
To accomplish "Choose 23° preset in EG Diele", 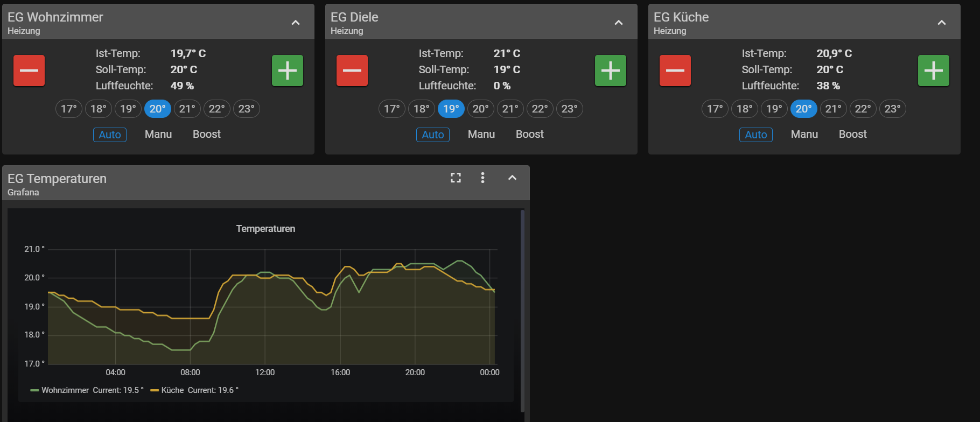I will pyautogui.click(x=570, y=109).
